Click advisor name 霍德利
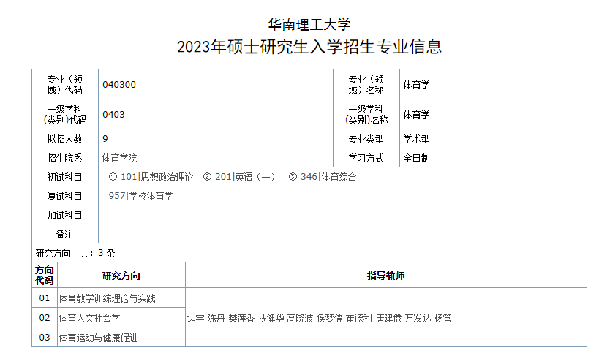 358,318
